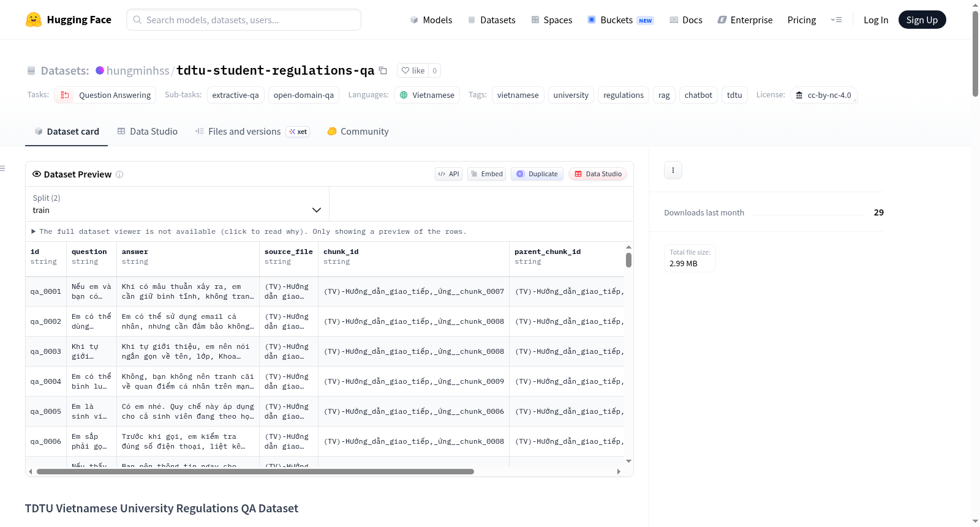980x527 pixels.
Task: Click the table scroll-down arrow
Action: [x=628, y=461]
